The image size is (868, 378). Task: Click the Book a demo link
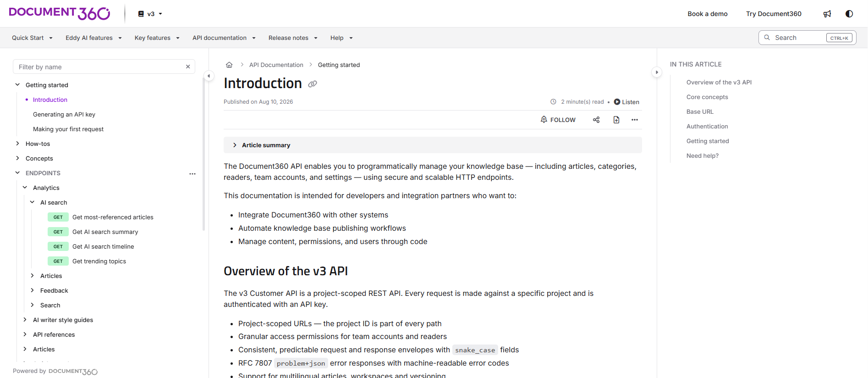[708, 14]
